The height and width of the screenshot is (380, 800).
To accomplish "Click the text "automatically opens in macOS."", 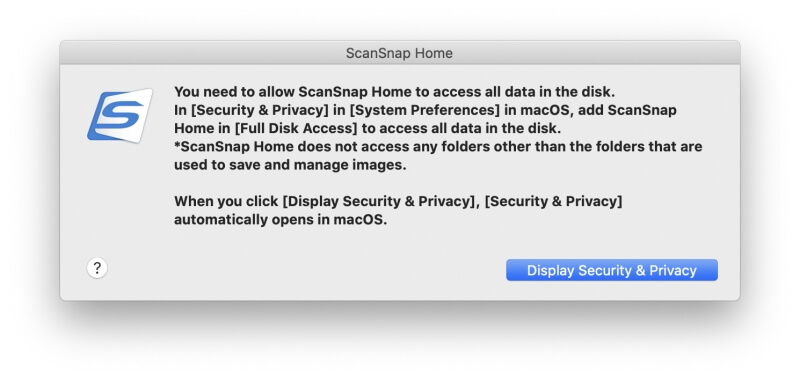I will pyautogui.click(x=281, y=220).
